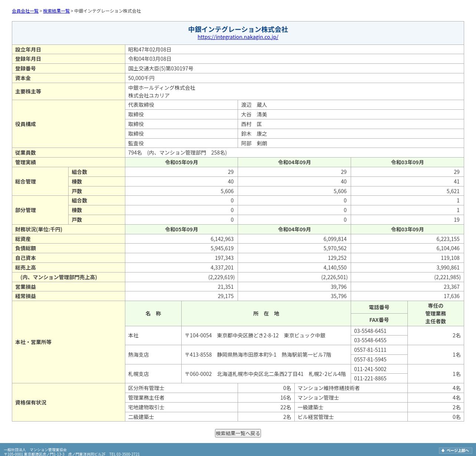Click head office fax number 03-5548-6455
476x456 pixels.
[x=370, y=340]
